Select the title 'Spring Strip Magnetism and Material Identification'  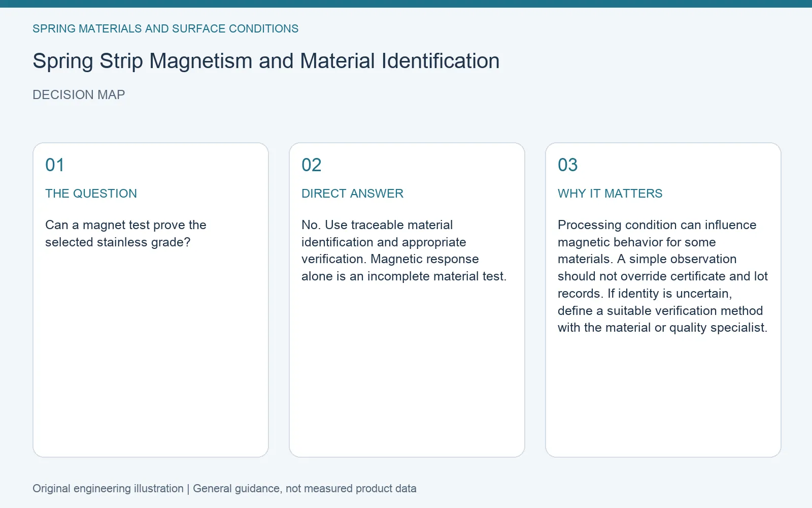pyautogui.click(x=266, y=61)
